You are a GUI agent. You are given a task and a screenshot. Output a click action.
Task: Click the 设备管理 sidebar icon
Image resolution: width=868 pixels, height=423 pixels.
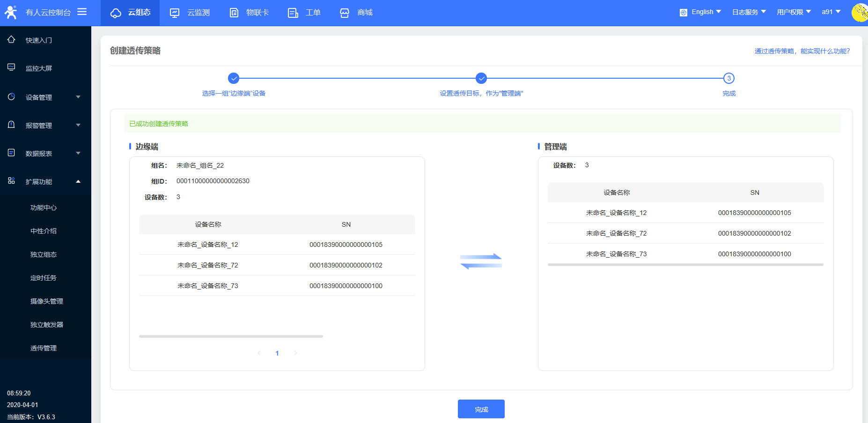[x=11, y=96]
